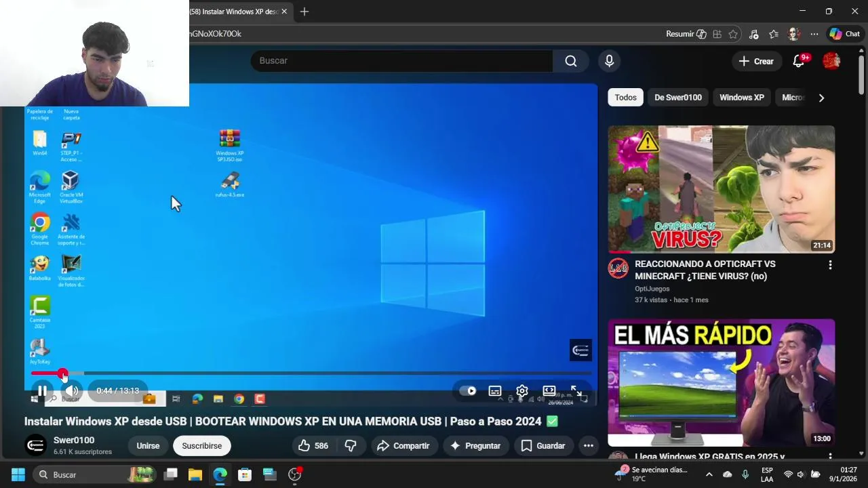868x488 pixels.
Task: Open weather widget showing 19°C
Action: [x=652, y=474]
